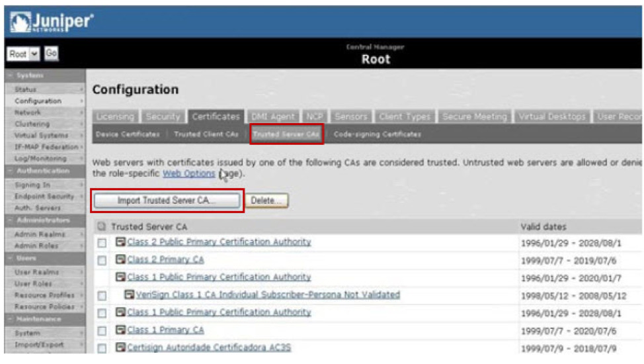Click the Go button
The image size is (644, 364).
coord(52,54)
